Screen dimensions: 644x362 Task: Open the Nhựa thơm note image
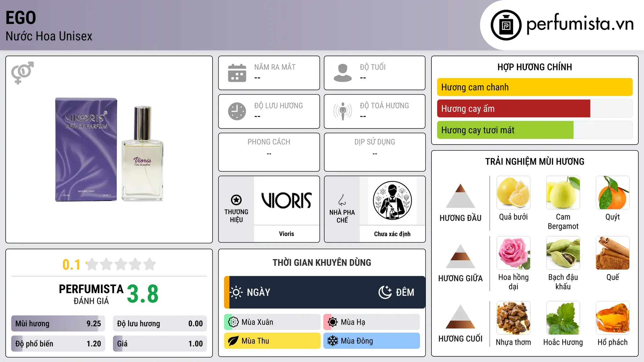tap(514, 318)
